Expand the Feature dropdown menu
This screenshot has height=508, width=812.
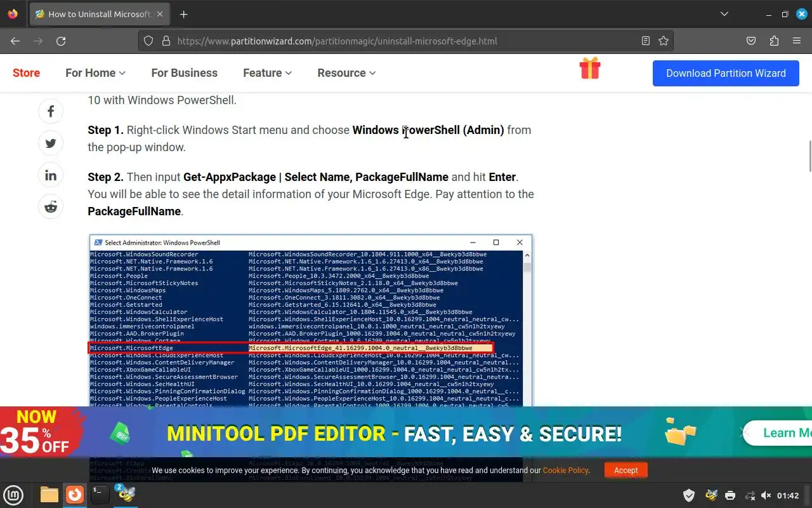click(267, 73)
